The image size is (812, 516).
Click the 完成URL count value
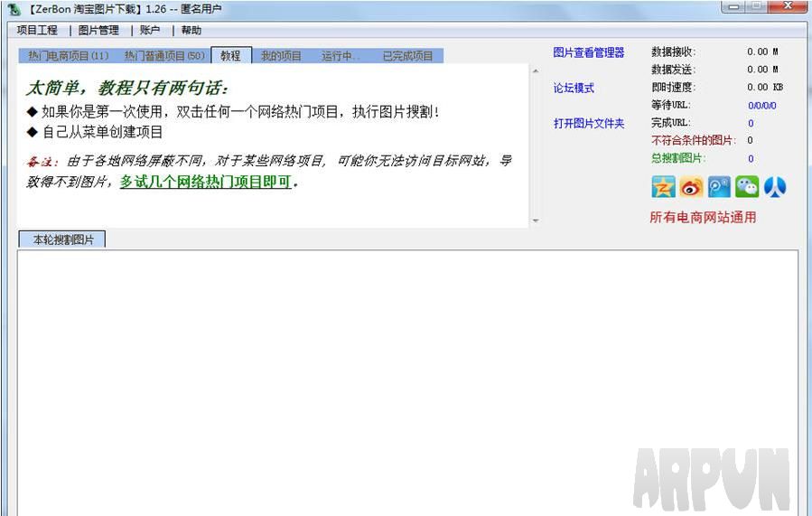[x=751, y=123]
